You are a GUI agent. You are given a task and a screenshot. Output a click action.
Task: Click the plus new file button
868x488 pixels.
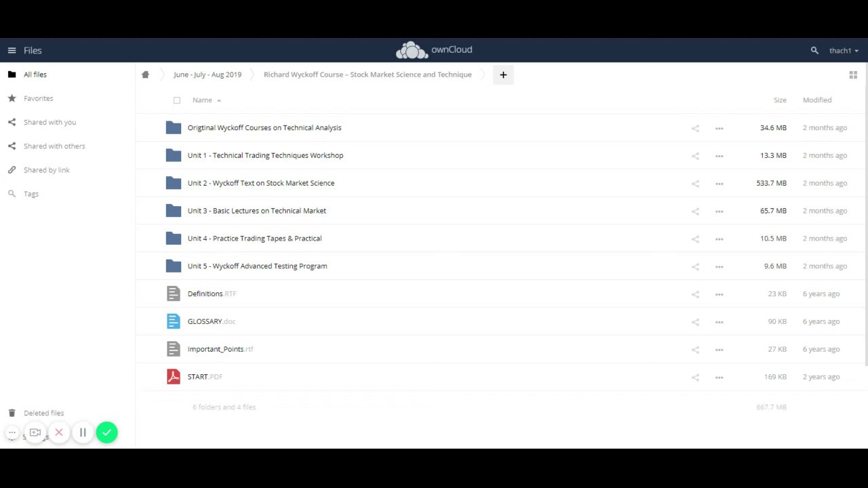tap(503, 75)
